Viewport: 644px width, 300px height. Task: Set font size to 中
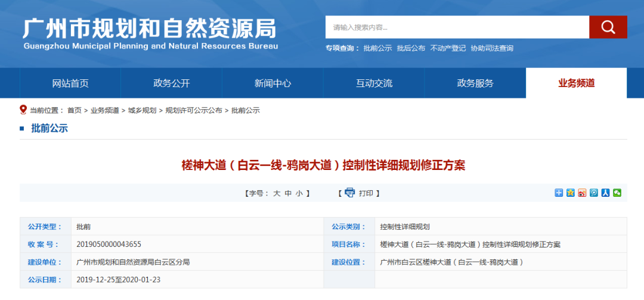pos(288,193)
